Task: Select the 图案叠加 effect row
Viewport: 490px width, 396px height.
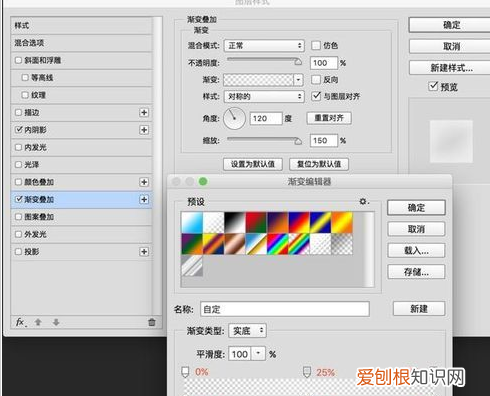Action: tap(82, 217)
